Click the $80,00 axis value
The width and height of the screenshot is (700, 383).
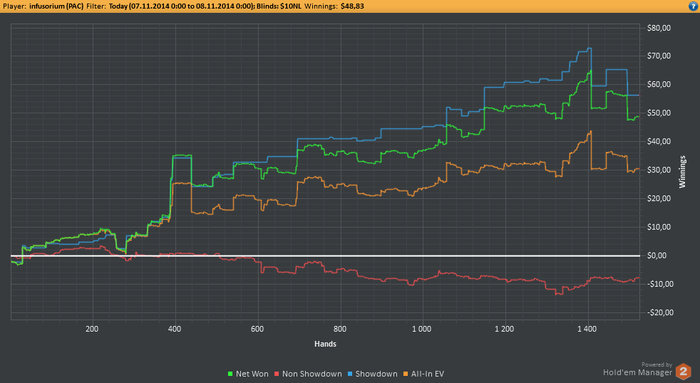click(659, 28)
